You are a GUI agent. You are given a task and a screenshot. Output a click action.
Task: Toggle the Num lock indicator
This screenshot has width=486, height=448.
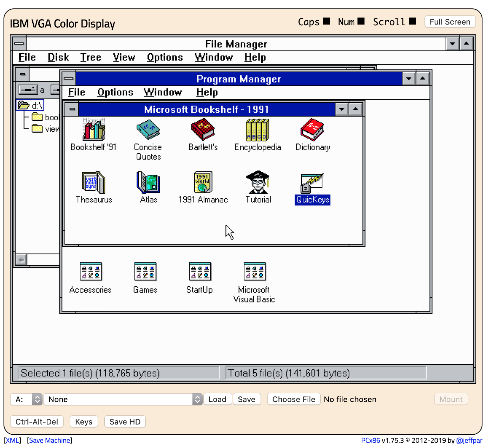pyautogui.click(x=361, y=21)
